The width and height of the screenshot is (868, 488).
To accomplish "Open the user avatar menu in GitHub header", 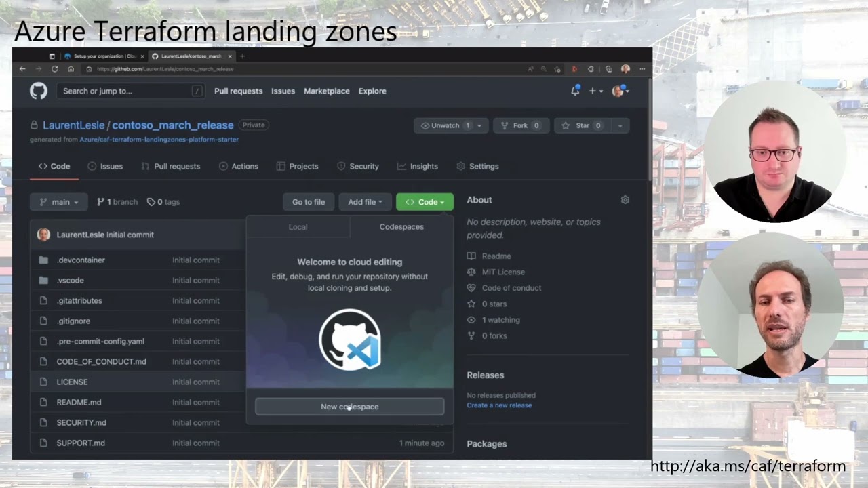I will pyautogui.click(x=620, y=91).
